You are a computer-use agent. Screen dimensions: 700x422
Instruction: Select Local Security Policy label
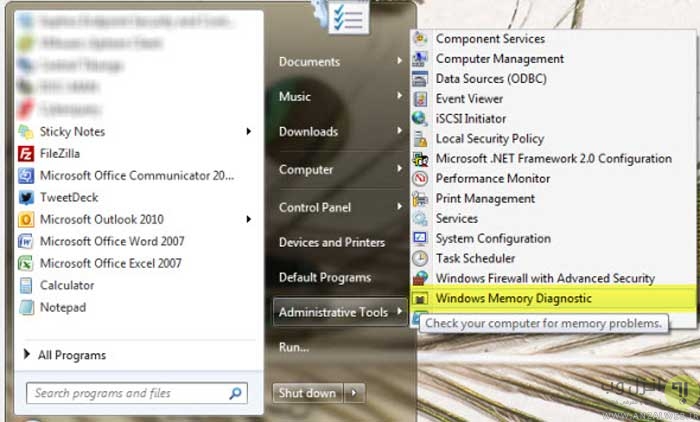(490, 139)
